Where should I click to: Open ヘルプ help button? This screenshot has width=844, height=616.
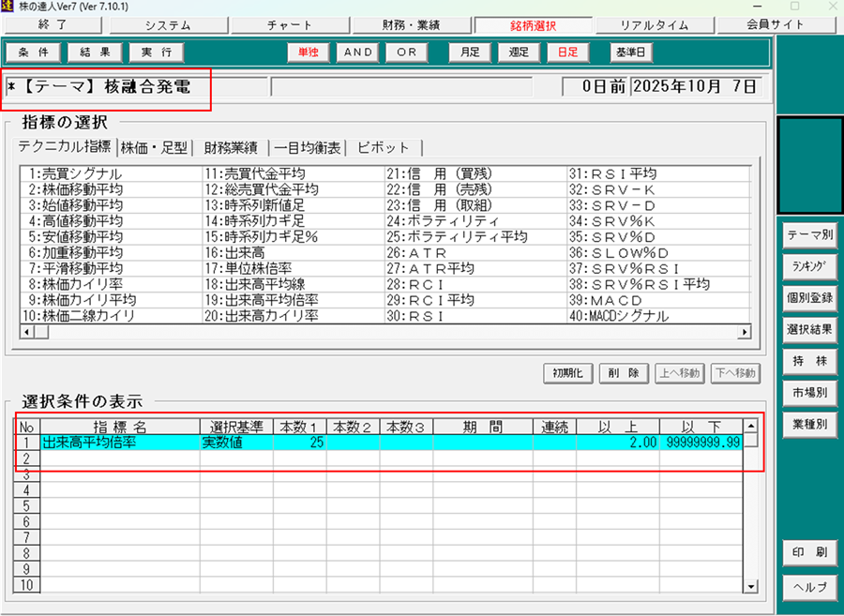coord(809,586)
